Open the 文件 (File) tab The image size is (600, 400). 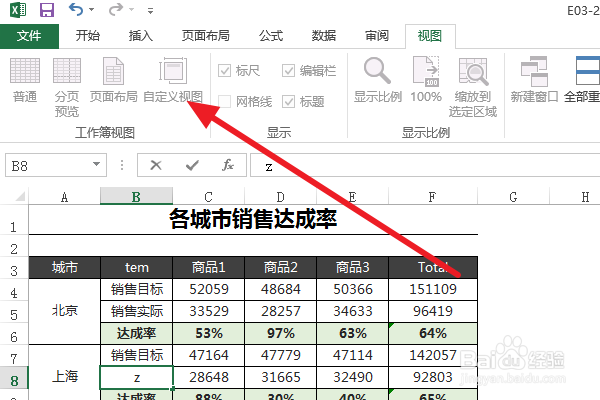click(x=29, y=36)
